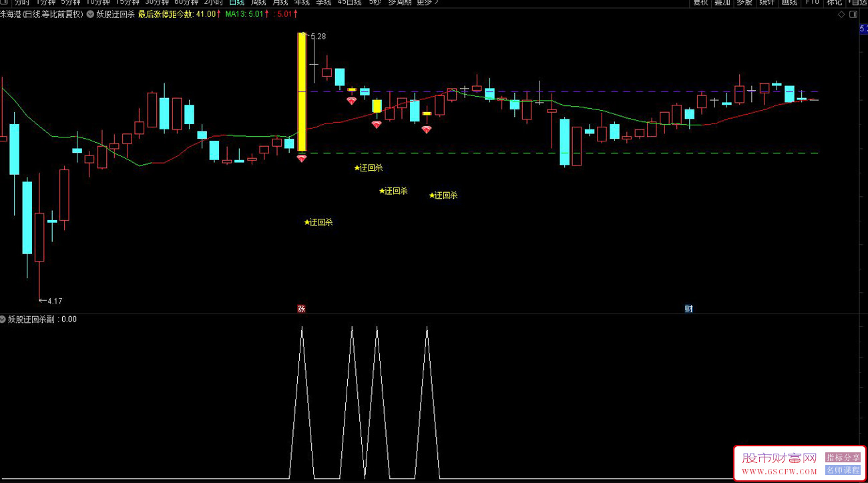Select the 2小时 period tab
Screen dimensions: 868x483
pyautogui.click(x=213, y=2)
